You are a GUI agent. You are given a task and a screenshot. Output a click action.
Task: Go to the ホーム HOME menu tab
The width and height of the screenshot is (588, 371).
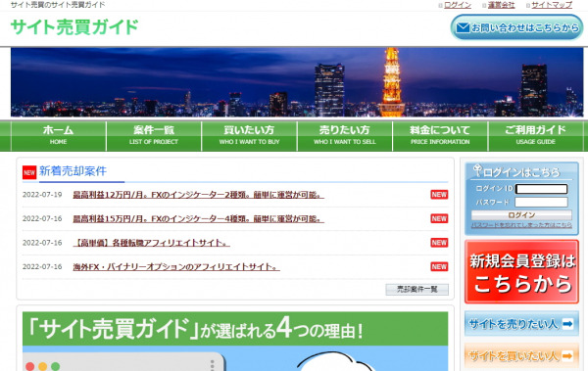pyautogui.click(x=58, y=136)
